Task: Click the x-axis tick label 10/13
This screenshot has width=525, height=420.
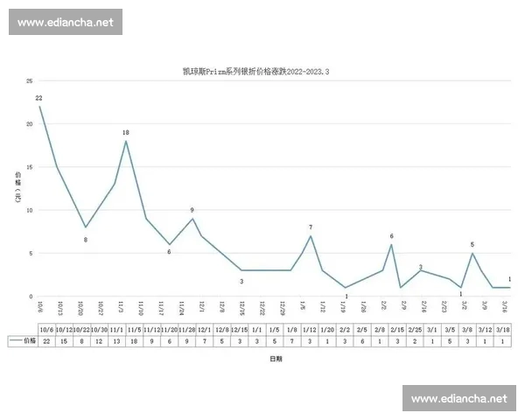Action: point(59,308)
